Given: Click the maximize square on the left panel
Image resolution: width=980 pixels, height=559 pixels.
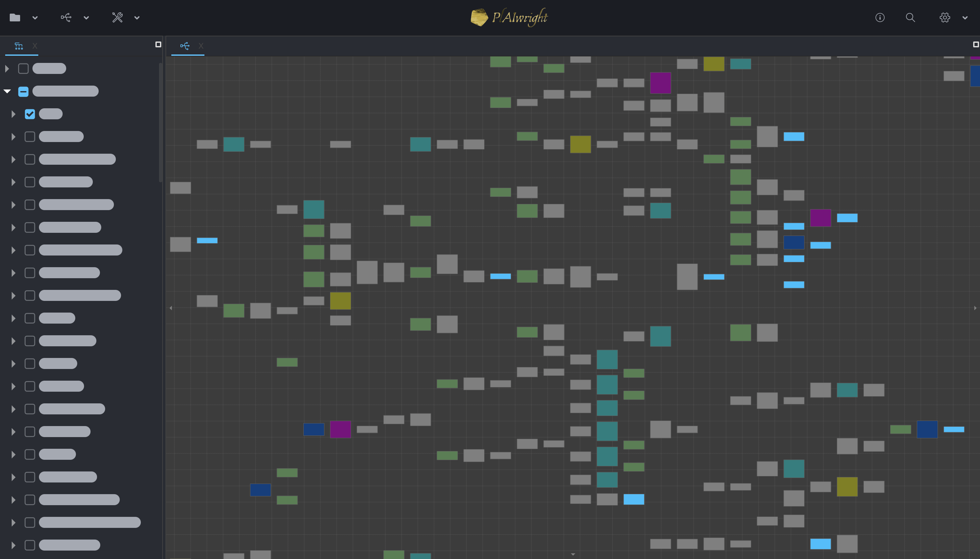Looking at the screenshot, I should [158, 44].
